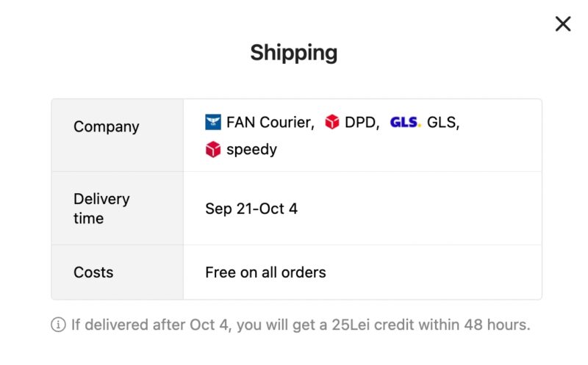Click the Shipping dialog title
This screenshot has width=588, height=365.
click(293, 53)
